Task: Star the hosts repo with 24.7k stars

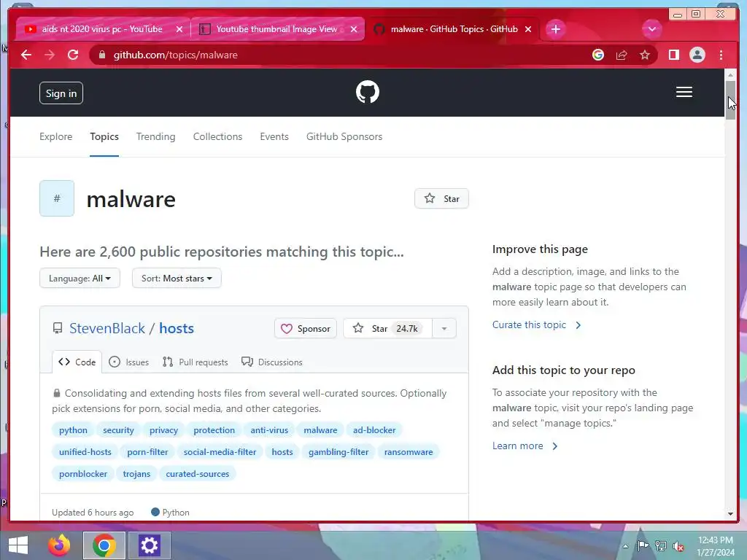Action: tap(388, 329)
